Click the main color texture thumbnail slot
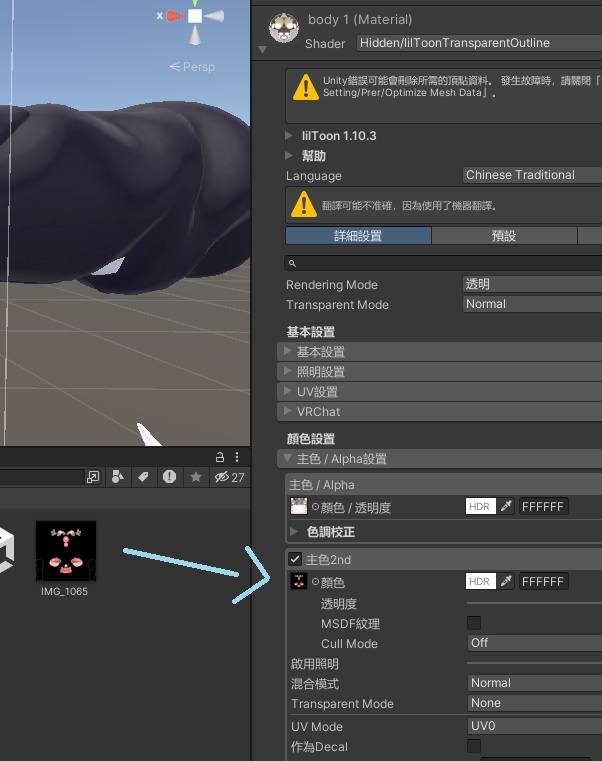The width and height of the screenshot is (602, 761). [x=299, y=506]
